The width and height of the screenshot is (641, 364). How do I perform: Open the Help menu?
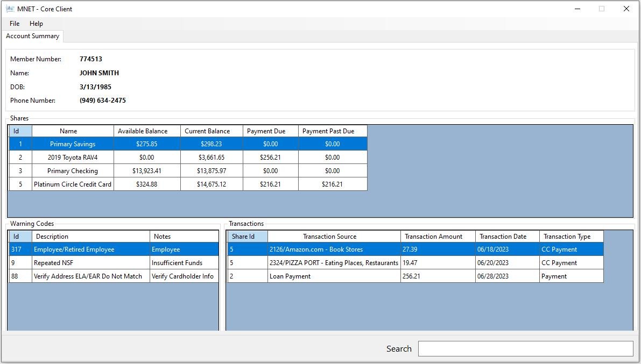point(36,23)
